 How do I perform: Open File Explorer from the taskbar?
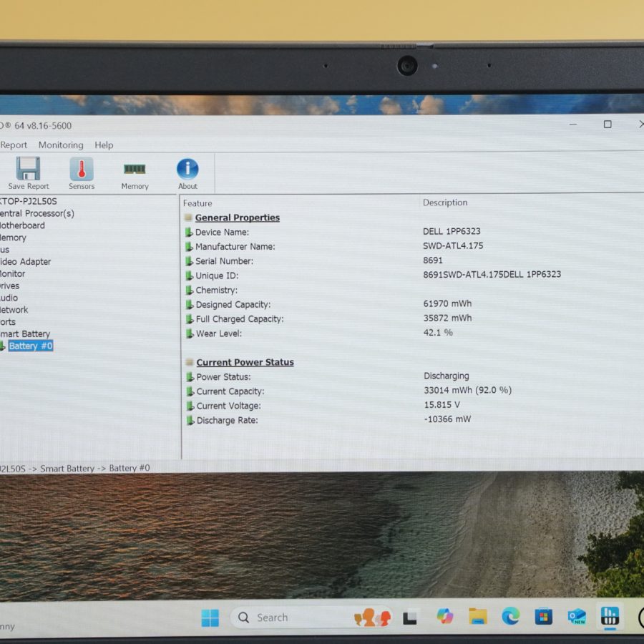pyautogui.click(x=478, y=617)
